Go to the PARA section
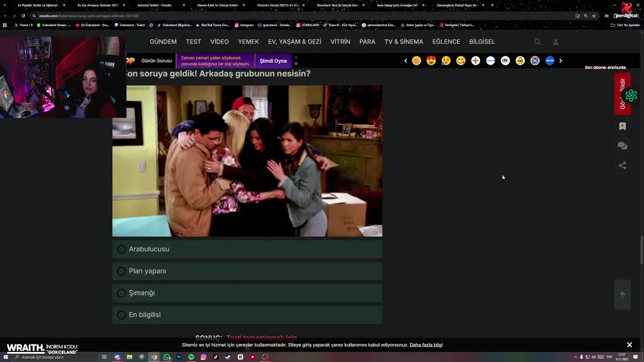The width and height of the screenshot is (644, 362). 367,42
